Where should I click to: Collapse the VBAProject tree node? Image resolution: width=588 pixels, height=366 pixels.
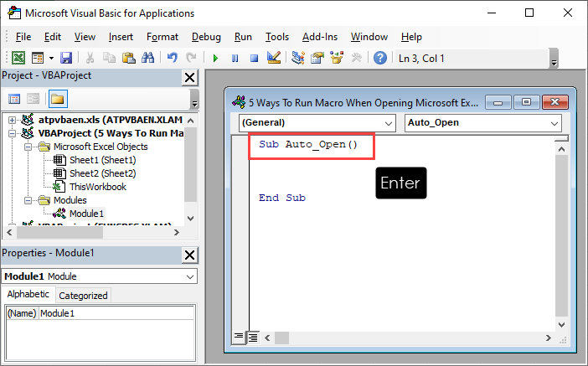click(x=12, y=133)
